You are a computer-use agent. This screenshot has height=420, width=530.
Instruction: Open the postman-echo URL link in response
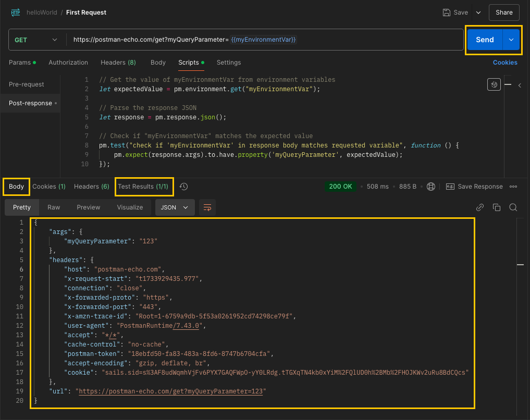coord(171,391)
